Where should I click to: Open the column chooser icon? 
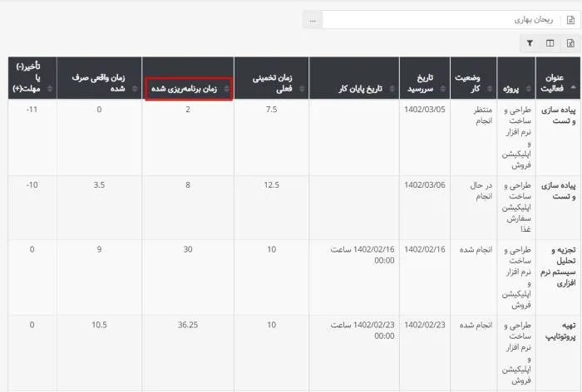pos(550,43)
